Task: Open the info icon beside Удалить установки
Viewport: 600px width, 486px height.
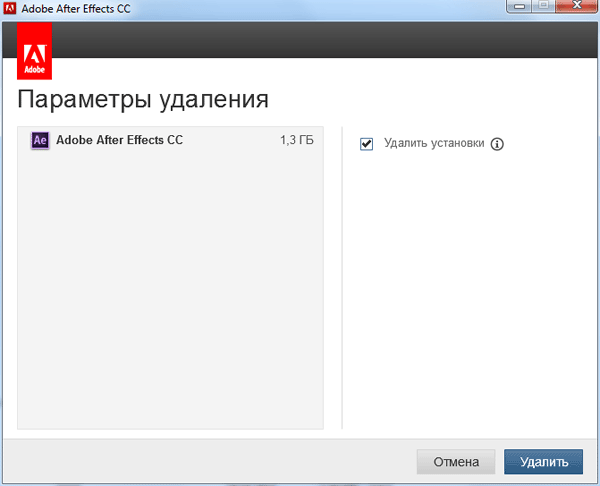Action: tap(497, 144)
